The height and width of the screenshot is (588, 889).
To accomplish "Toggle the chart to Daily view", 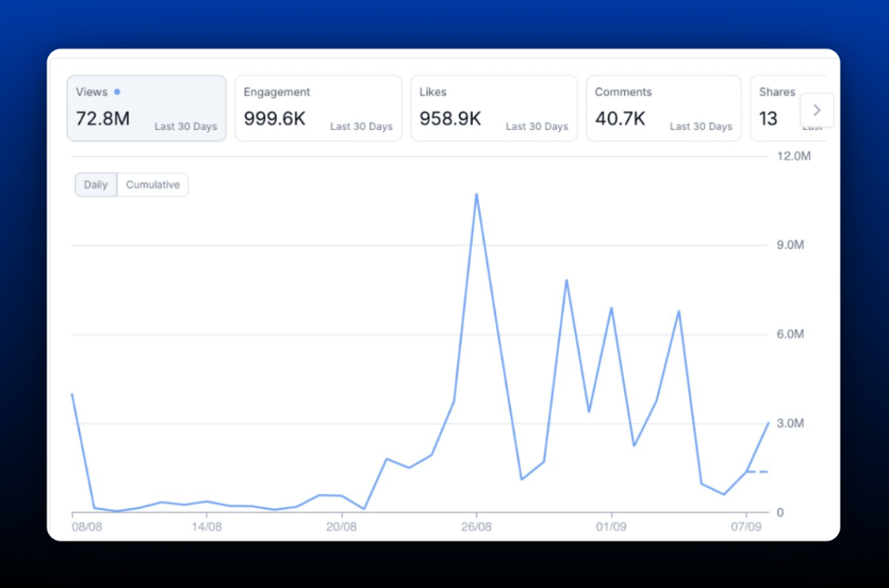I will pos(96,185).
